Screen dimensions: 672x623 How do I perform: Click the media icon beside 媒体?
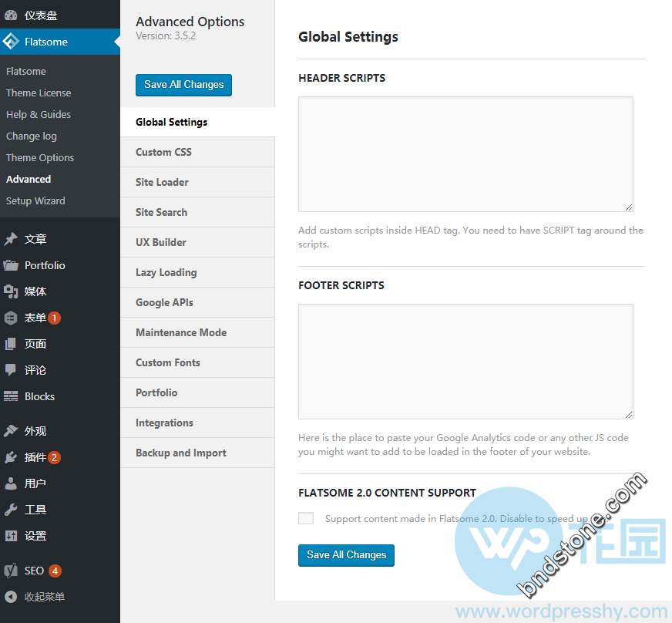(11, 291)
